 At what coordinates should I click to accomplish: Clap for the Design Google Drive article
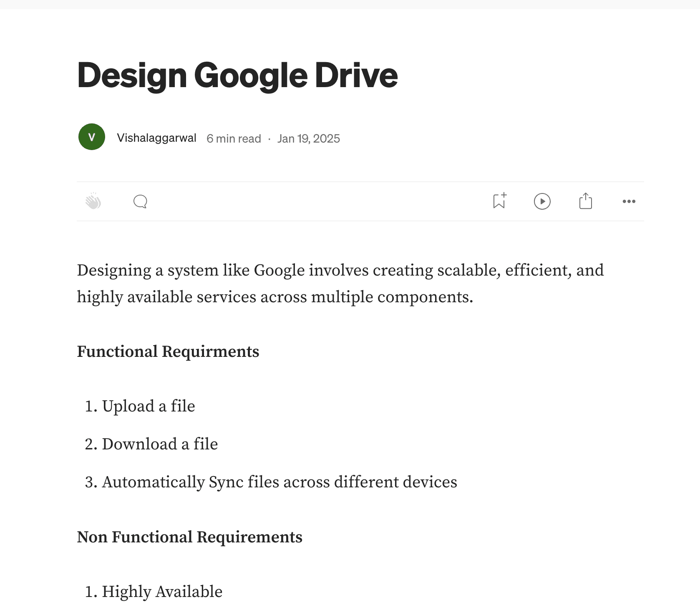click(93, 201)
